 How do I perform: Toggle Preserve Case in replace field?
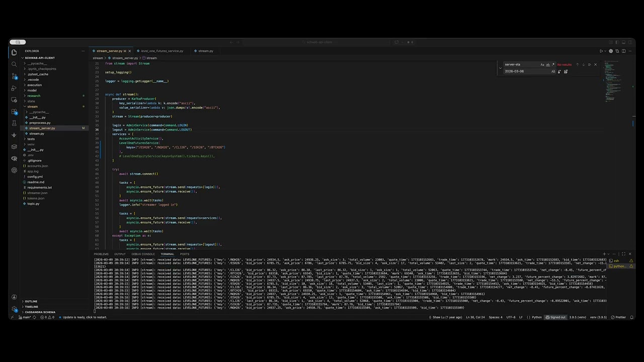[x=553, y=71]
